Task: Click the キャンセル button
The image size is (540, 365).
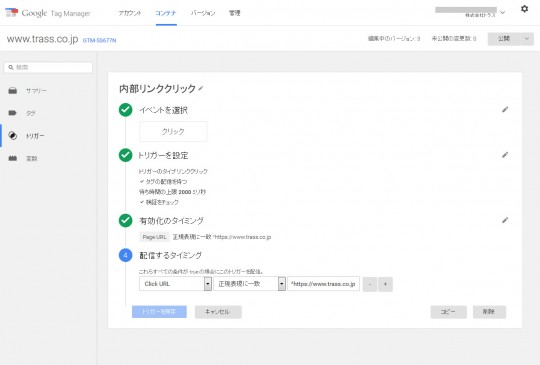Action: click(218, 312)
